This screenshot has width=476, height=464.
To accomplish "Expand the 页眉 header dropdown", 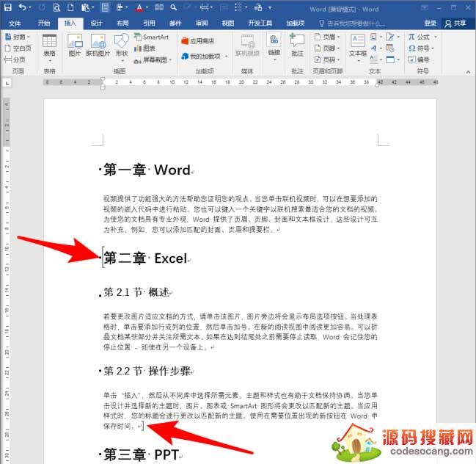I will [x=327, y=37].
